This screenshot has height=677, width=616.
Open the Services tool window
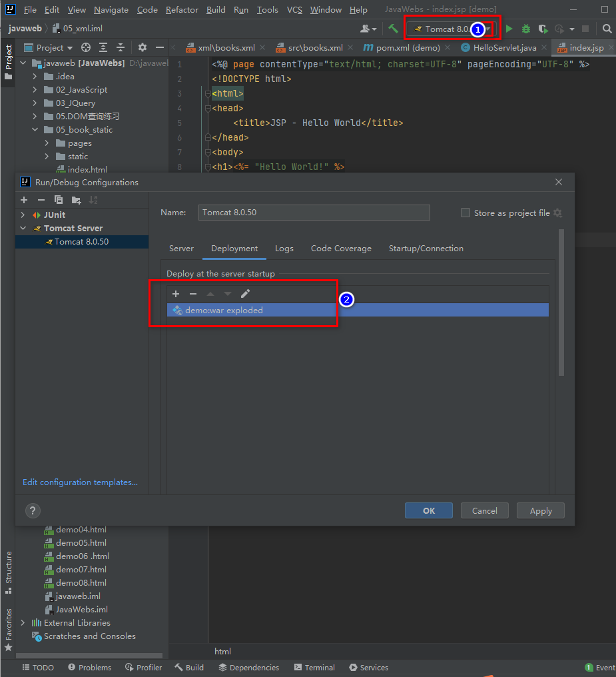pos(368,667)
